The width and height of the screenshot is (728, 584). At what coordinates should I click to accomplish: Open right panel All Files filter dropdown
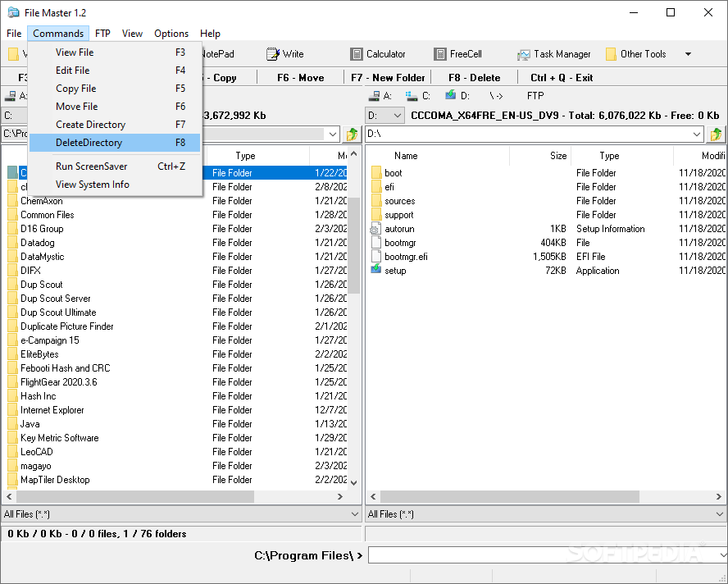click(x=719, y=513)
